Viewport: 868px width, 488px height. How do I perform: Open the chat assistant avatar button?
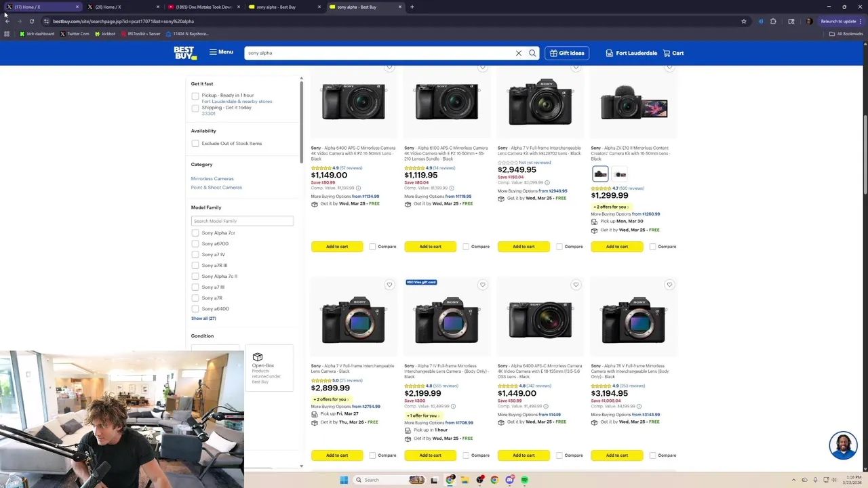click(x=843, y=445)
